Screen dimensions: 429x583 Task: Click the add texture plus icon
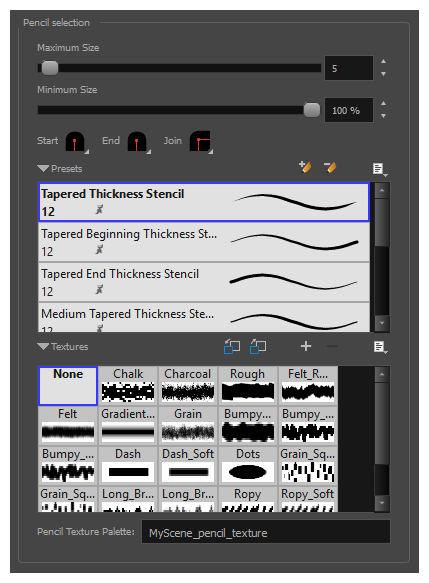click(306, 347)
